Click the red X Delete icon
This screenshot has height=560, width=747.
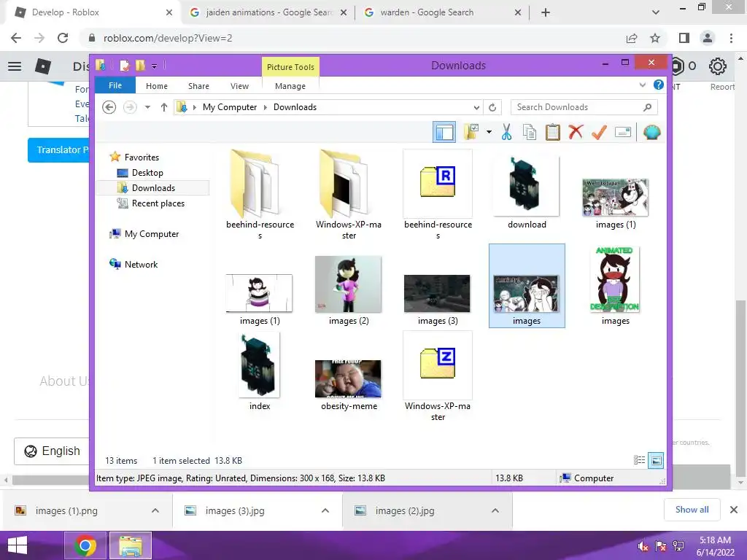click(x=576, y=131)
